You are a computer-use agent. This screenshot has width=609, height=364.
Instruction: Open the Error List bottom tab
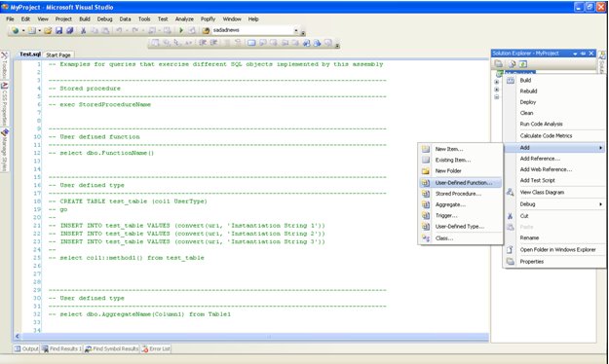pyautogui.click(x=156, y=348)
